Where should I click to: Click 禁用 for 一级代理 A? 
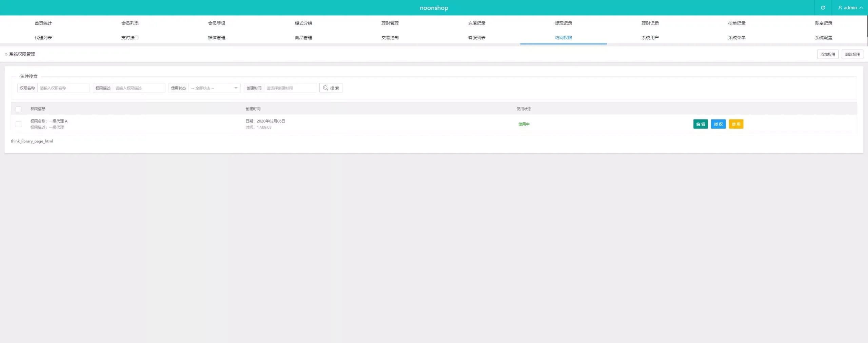pos(736,124)
